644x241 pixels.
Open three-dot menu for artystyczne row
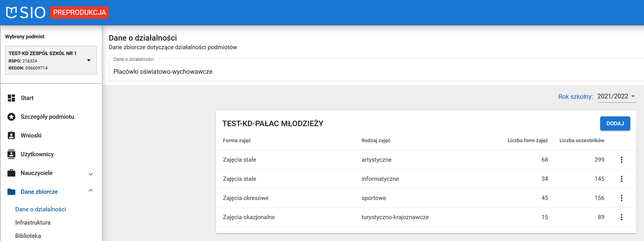click(x=621, y=160)
